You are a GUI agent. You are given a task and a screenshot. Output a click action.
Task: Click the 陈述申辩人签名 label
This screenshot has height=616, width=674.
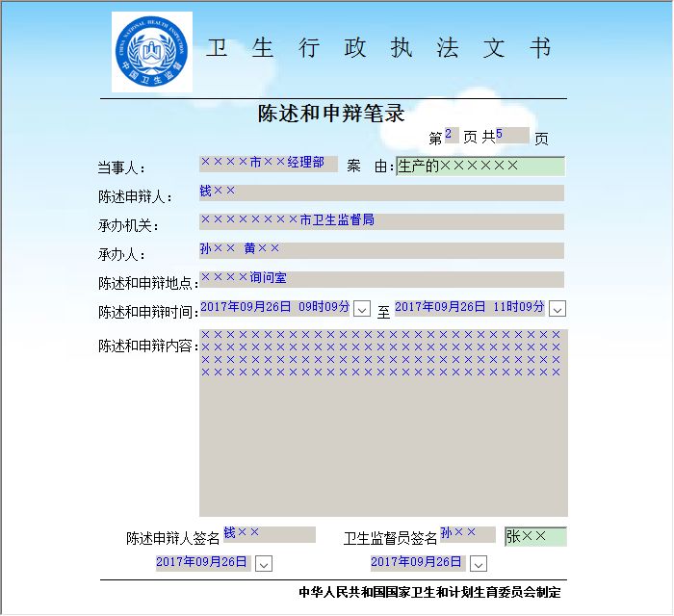[172, 538]
